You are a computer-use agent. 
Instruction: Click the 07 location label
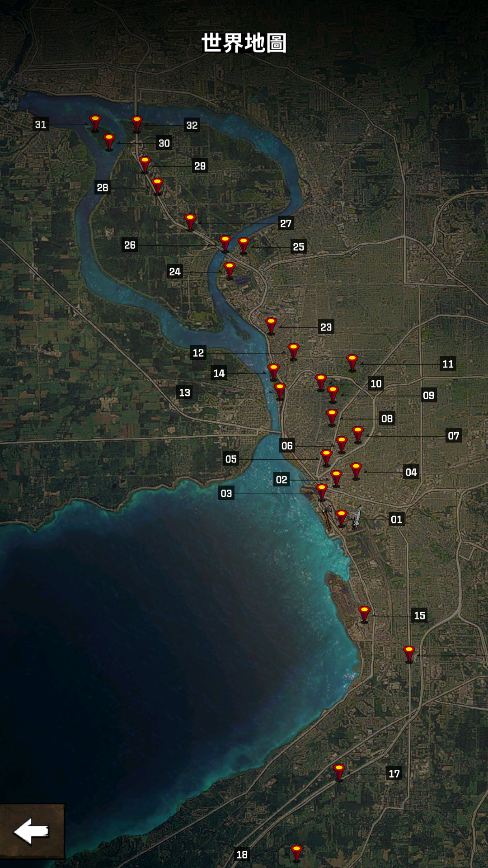click(x=454, y=436)
